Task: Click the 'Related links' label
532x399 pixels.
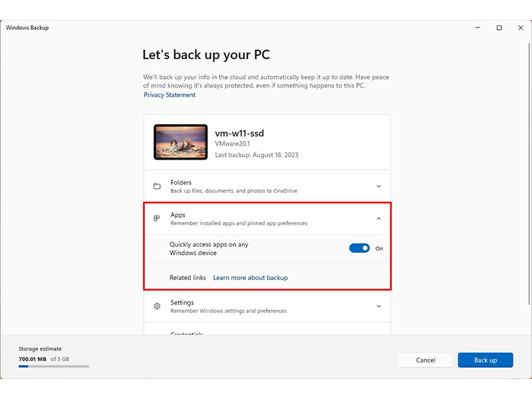Action: point(188,277)
